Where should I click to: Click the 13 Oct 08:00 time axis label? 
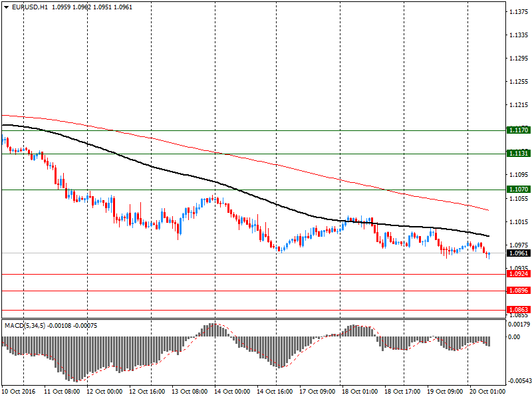coord(190,392)
